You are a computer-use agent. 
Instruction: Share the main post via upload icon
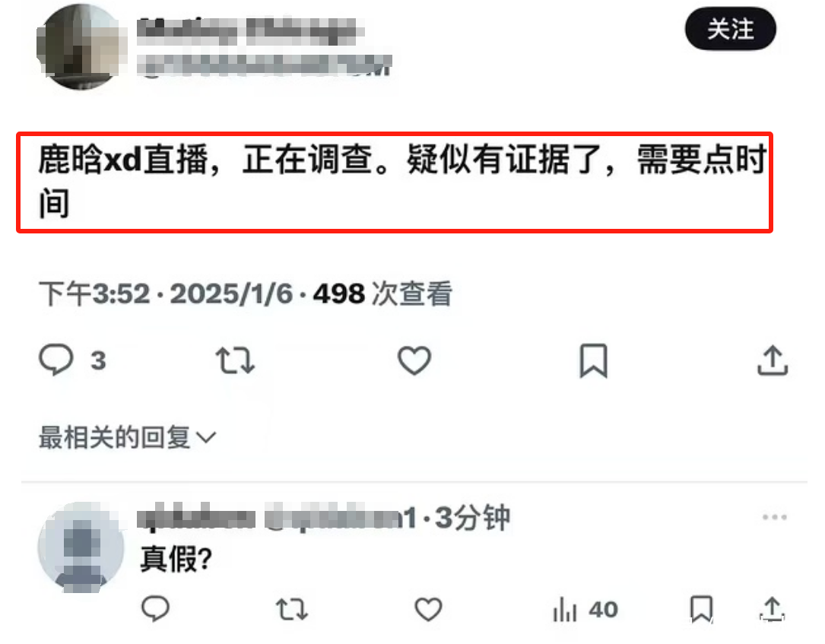tap(773, 360)
